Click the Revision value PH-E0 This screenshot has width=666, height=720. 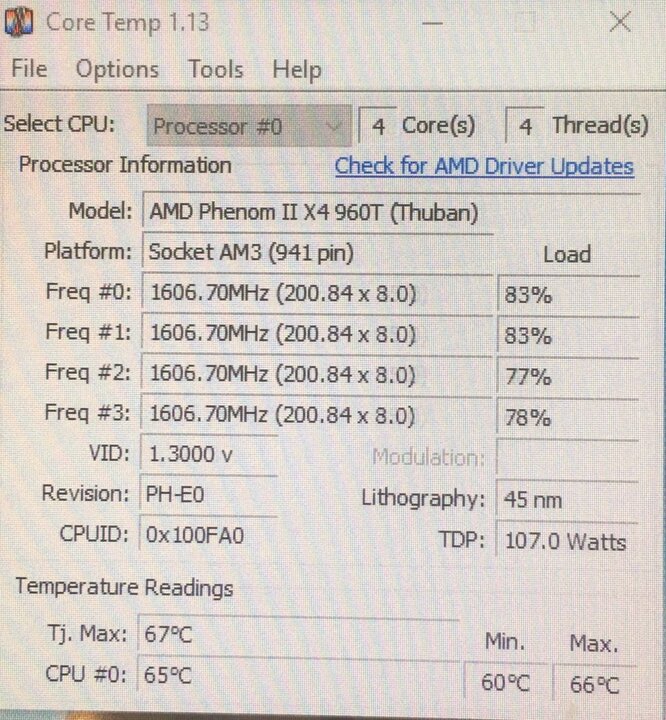point(208,495)
